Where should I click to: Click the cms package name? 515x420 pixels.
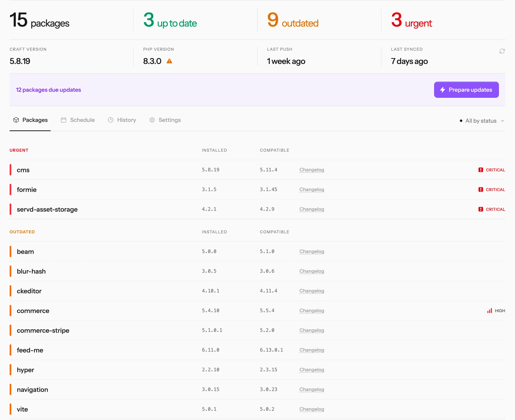click(x=23, y=170)
